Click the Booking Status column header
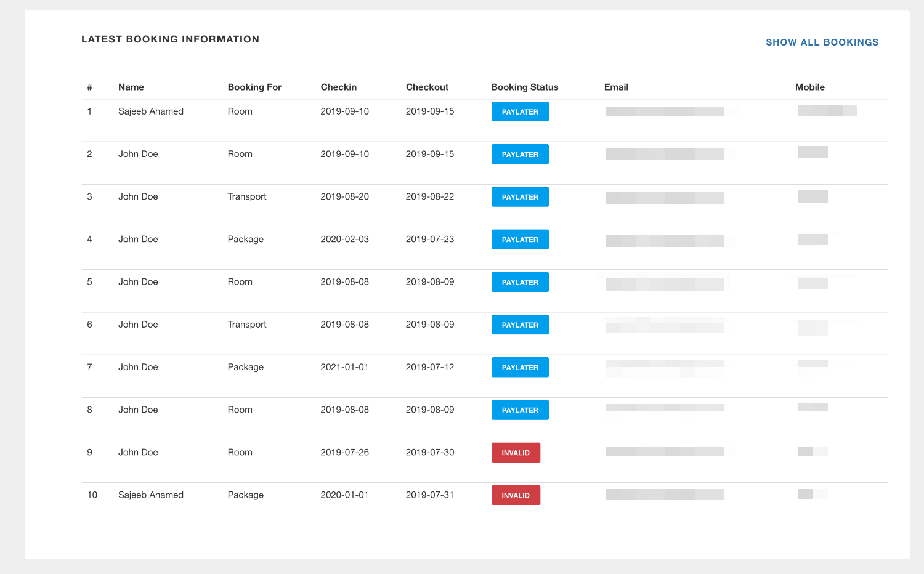The height and width of the screenshot is (574, 924). [x=524, y=87]
